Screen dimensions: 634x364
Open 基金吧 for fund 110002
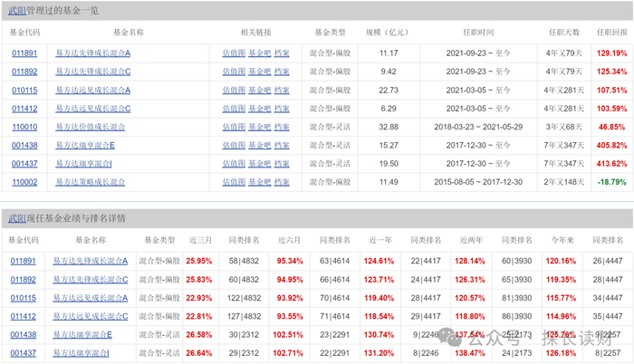click(259, 182)
